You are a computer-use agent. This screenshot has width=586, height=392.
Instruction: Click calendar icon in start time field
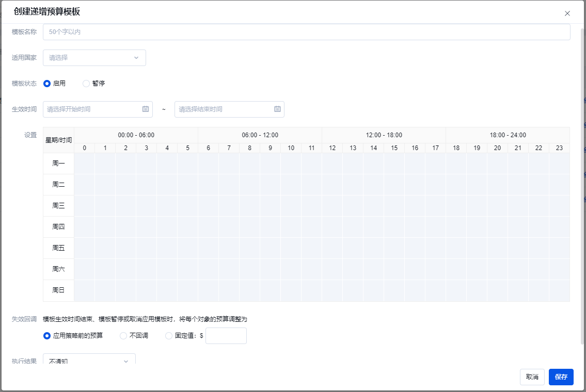click(x=146, y=109)
